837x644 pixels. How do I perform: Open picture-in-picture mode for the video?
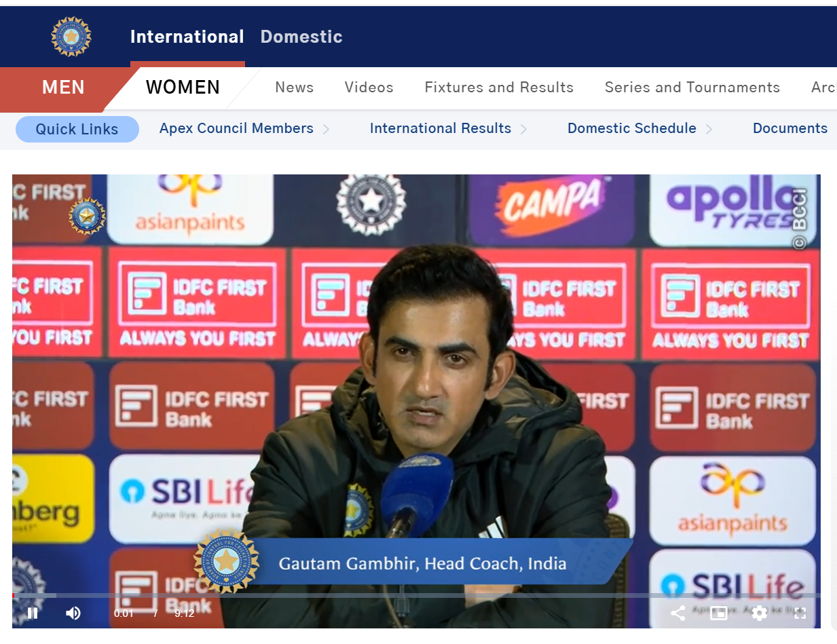[x=718, y=613]
